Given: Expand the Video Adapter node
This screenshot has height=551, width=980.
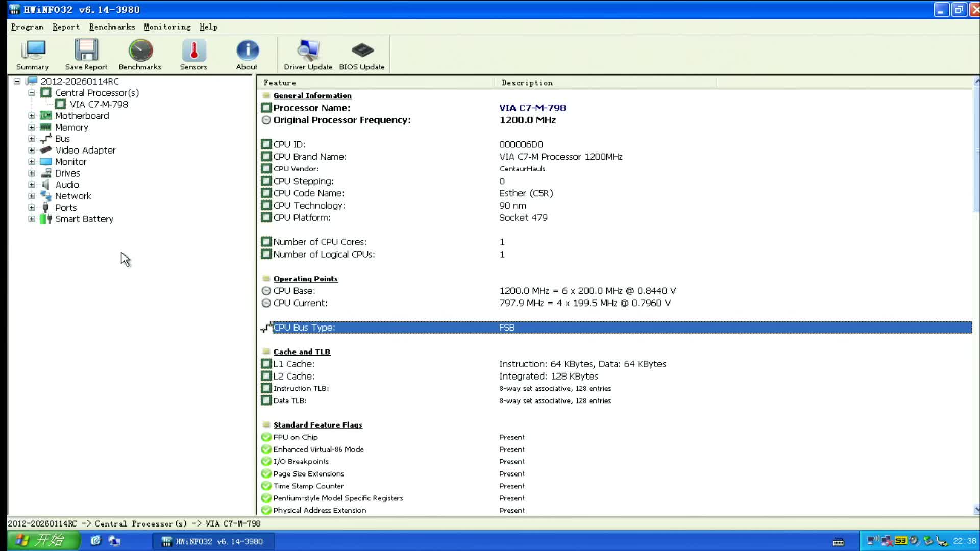Looking at the screenshot, I should (x=32, y=151).
